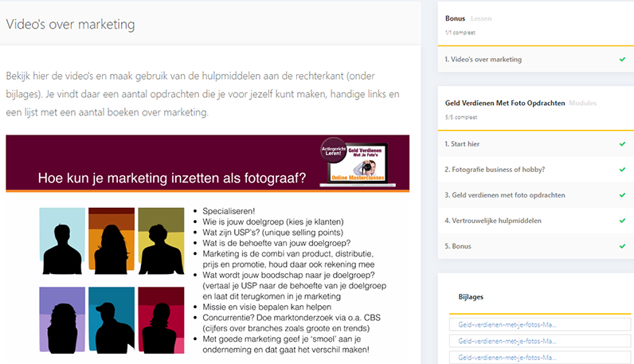Open the lesson "1. Video's over marketing"
The height and width of the screenshot is (364, 634).
point(483,60)
